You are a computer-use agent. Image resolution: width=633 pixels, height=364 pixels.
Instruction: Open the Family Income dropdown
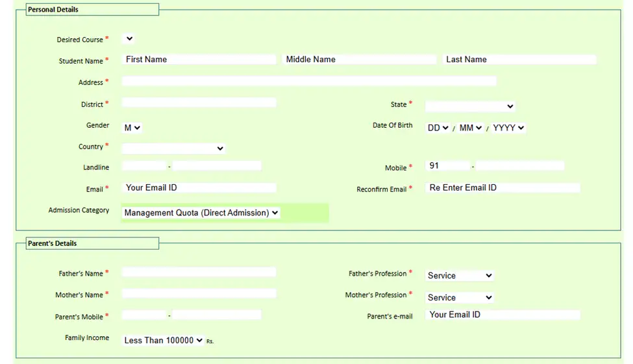163,340
